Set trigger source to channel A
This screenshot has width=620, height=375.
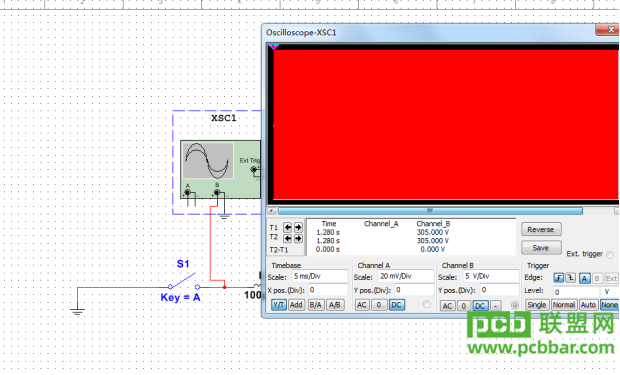point(584,278)
